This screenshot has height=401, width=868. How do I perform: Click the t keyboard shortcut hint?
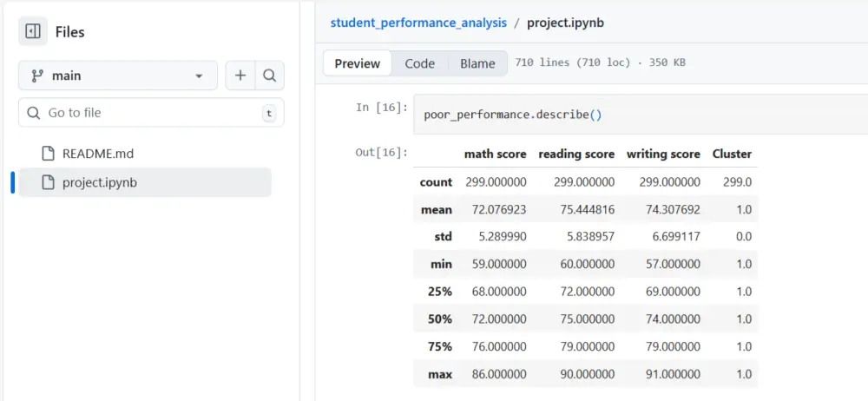(269, 114)
